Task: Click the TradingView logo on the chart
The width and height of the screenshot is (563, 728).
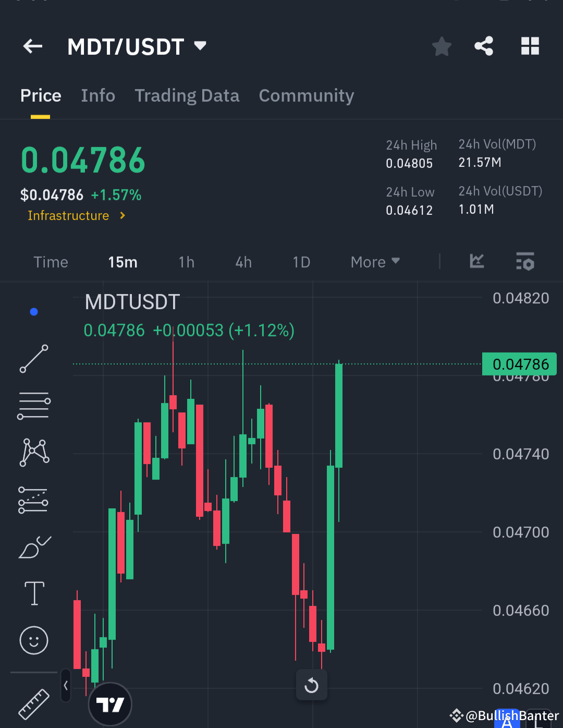Action: click(110, 703)
